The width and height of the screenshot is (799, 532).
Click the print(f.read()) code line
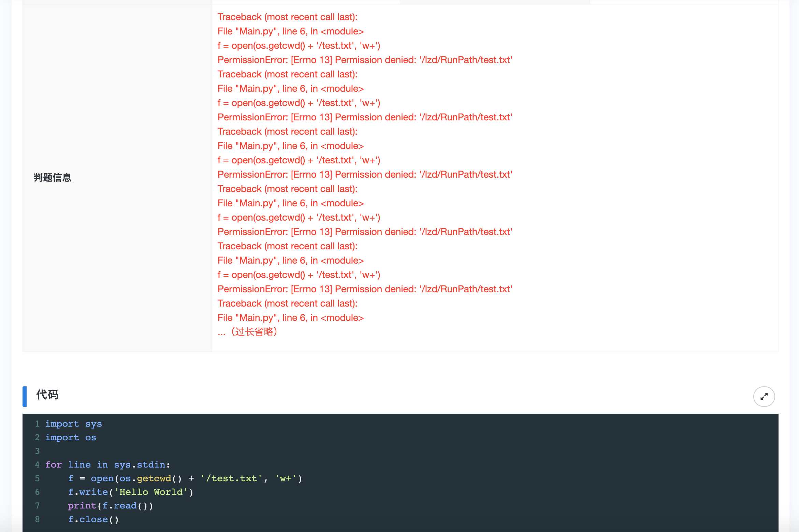110,506
